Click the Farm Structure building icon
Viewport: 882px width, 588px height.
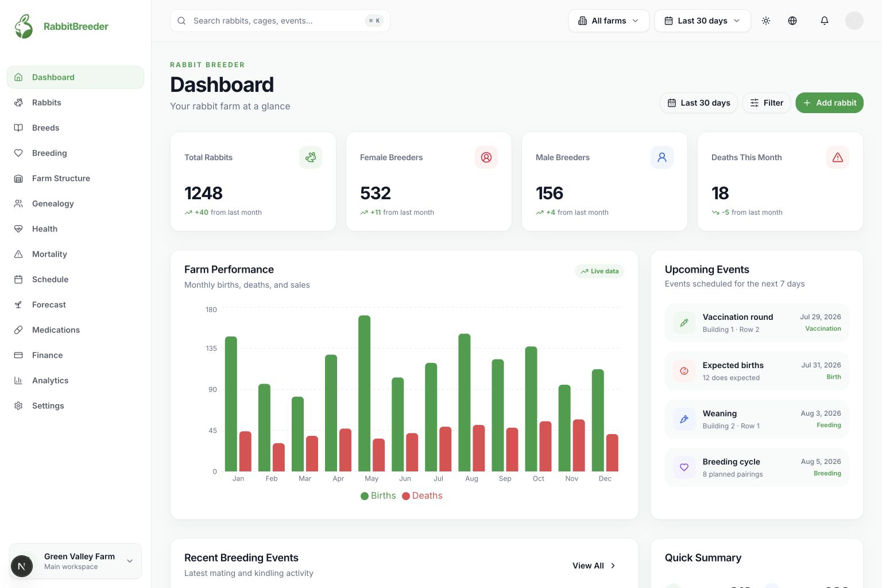(18, 178)
